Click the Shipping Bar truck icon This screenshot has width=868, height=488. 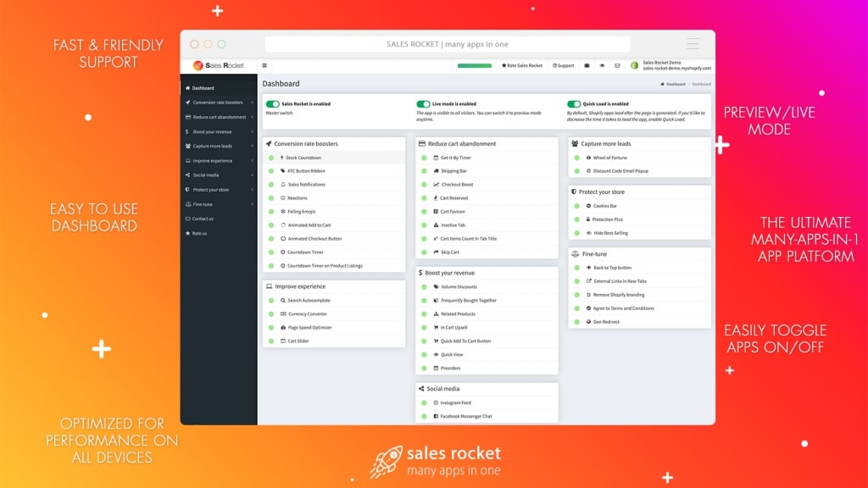coord(436,171)
